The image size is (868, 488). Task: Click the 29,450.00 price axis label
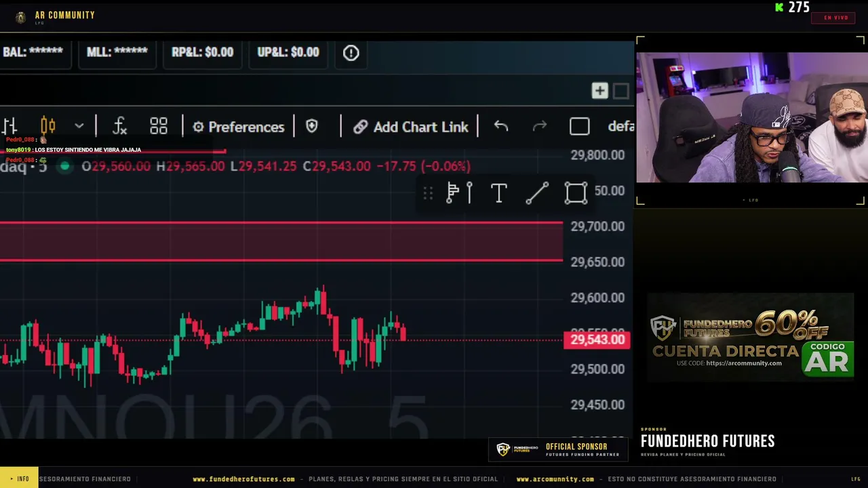(597, 405)
